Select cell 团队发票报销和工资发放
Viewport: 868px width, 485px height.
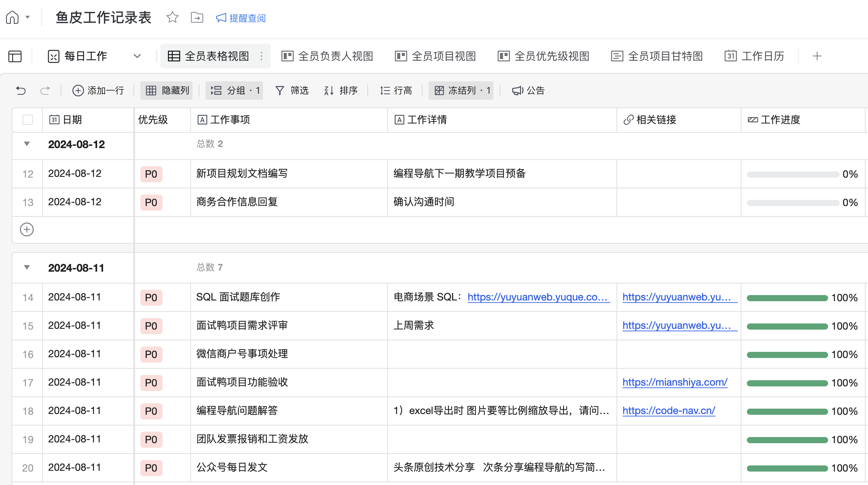[289, 439]
